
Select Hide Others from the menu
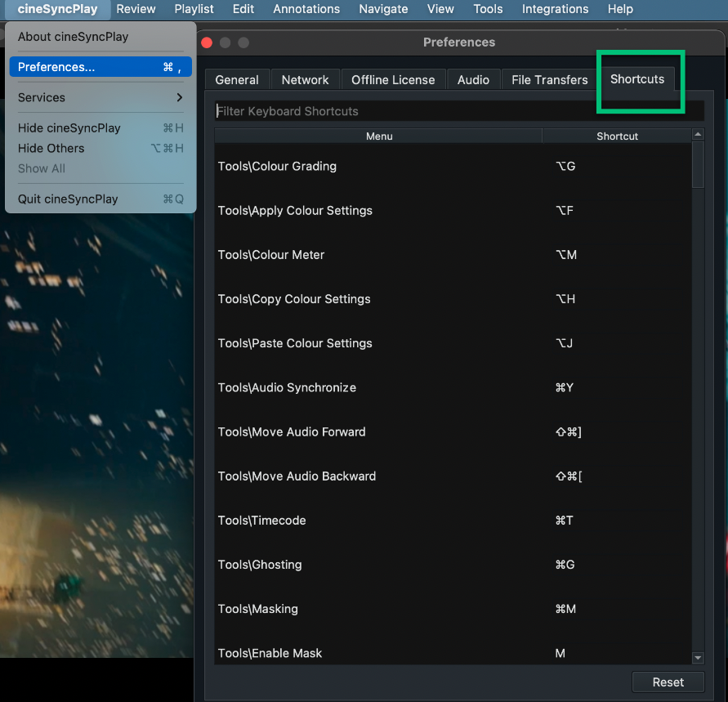tap(57, 148)
